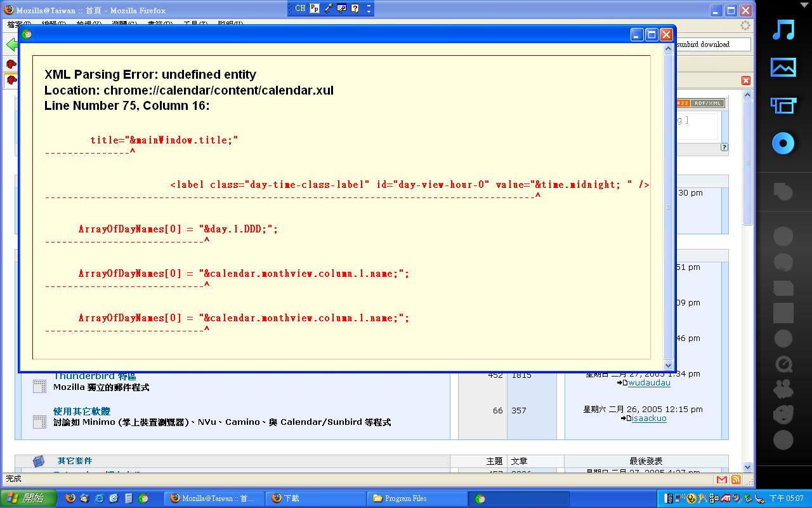
Task: Switch to the 下載 downloads taskbar window
Action: point(315,498)
